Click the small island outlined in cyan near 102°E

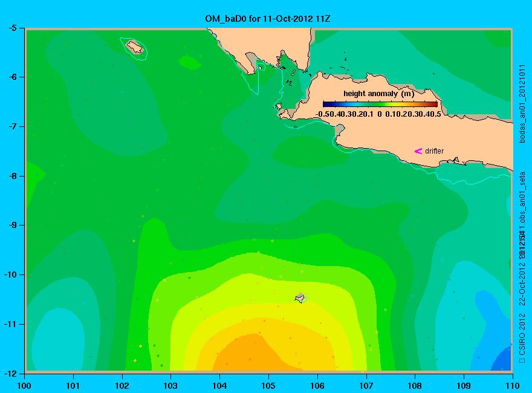(135, 47)
